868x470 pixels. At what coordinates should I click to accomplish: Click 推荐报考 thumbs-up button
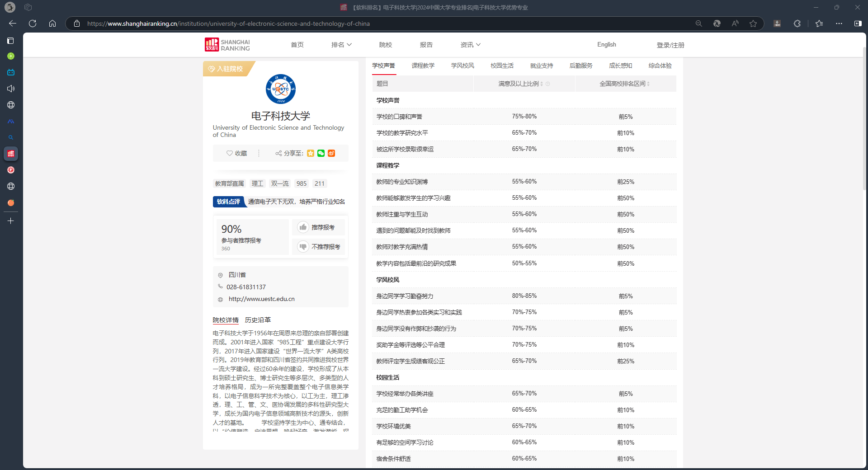pyautogui.click(x=318, y=227)
